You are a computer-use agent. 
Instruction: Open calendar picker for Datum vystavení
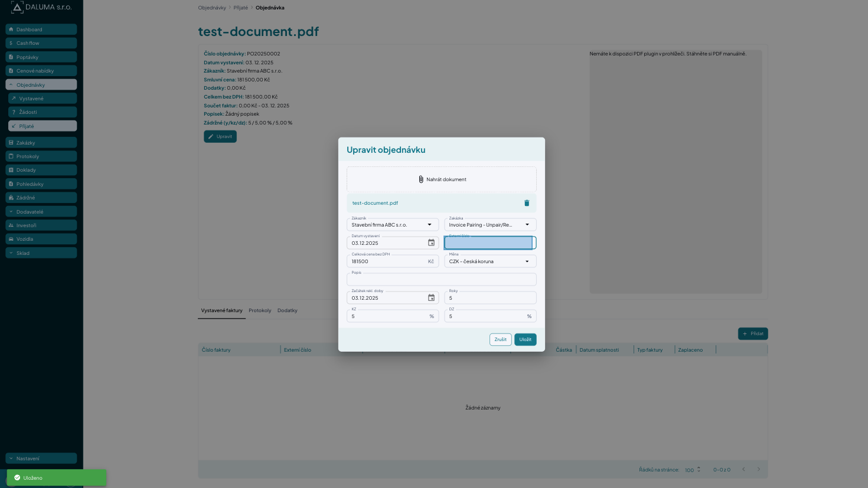[431, 243]
